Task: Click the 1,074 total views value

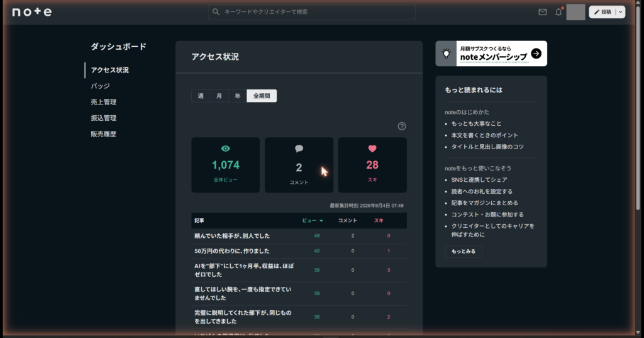Action: tap(226, 165)
